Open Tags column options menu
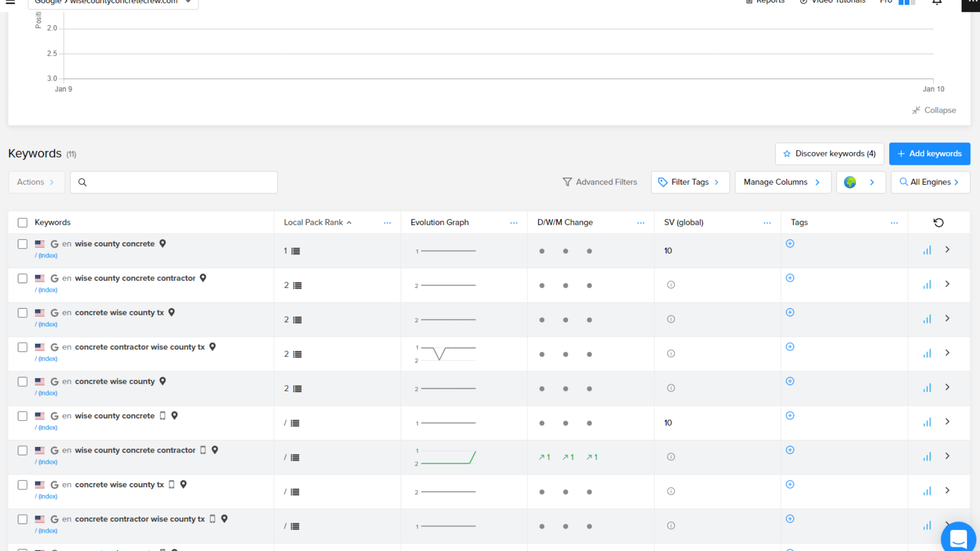 click(x=894, y=223)
